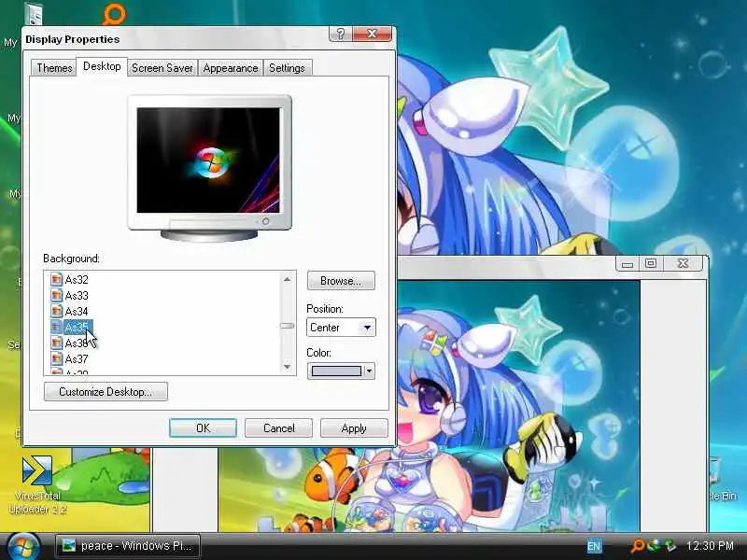The width and height of the screenshot is (747, 560).
Task: Open the Position dropdown showing Center
Action: pos(341,328)
